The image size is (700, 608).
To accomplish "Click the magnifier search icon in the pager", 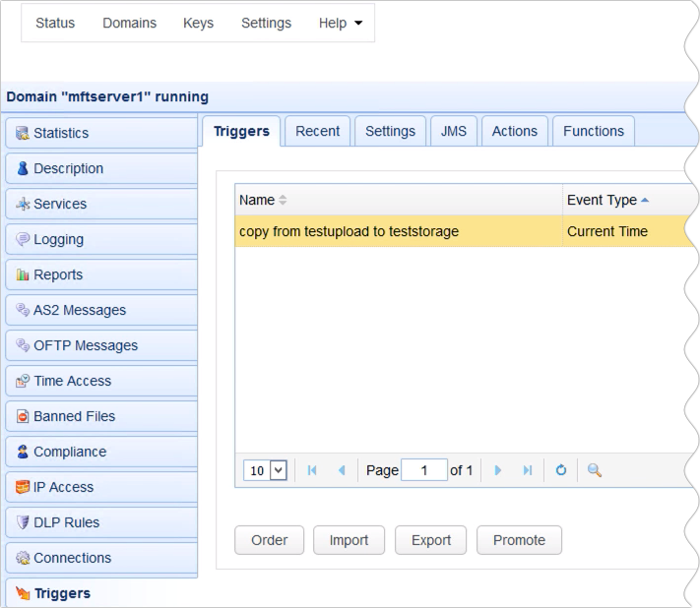I will click(595, 470).
